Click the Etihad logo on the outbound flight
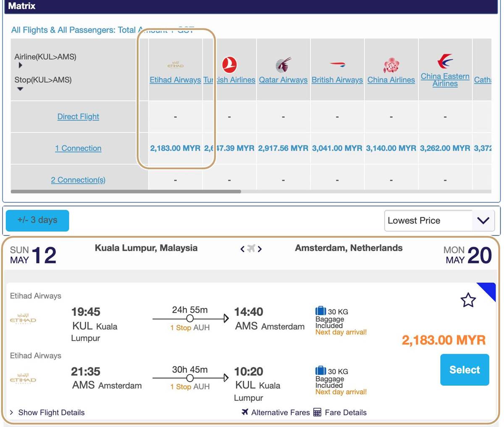504x427 pixels. click(x=23, y=319)
